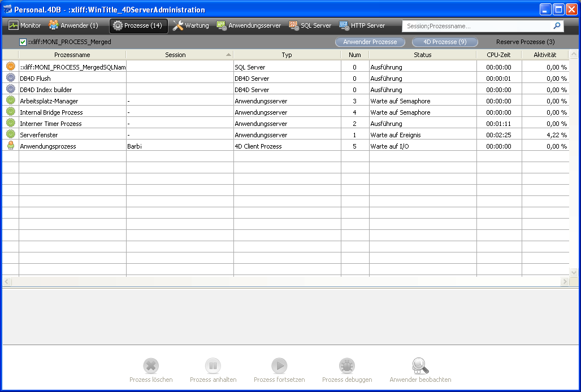Maximize the Personal.4DB window
The height and width of the screenshot is (392, 581).
(558, 9)
